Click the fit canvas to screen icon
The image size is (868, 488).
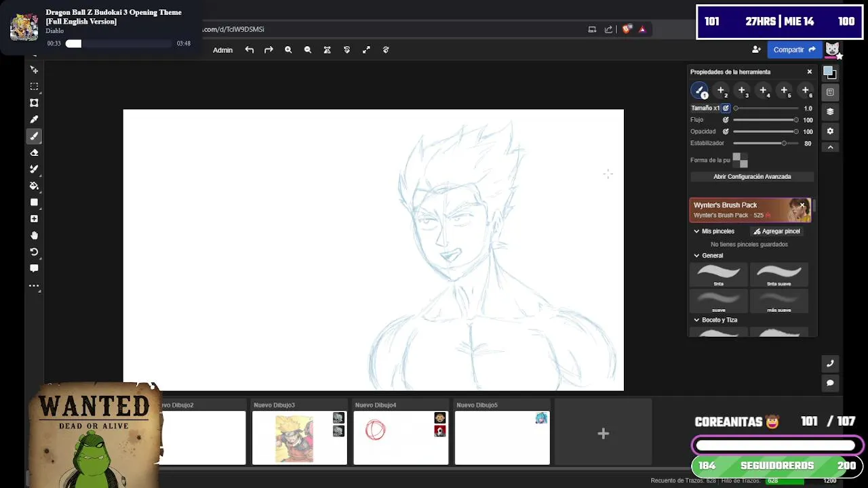327,49
